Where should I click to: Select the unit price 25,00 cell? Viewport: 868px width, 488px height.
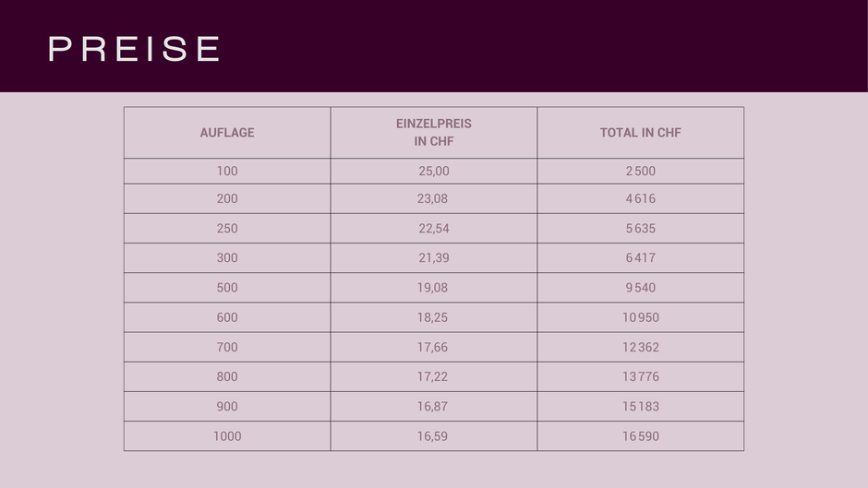pos(434,171)
